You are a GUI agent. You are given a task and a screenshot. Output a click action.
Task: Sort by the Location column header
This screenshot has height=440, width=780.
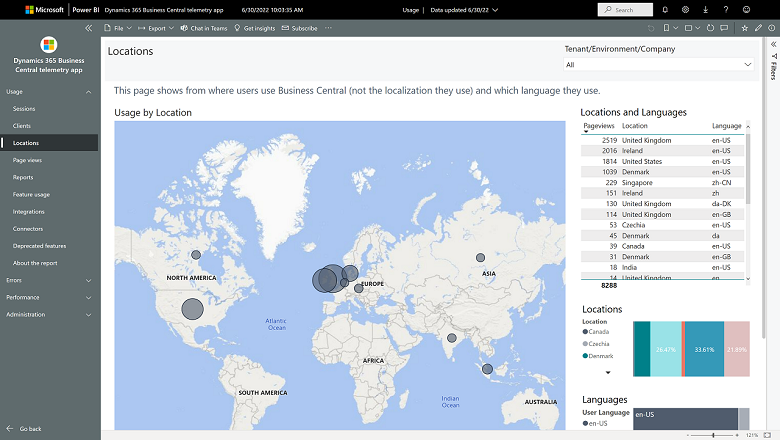pos(635,126)
